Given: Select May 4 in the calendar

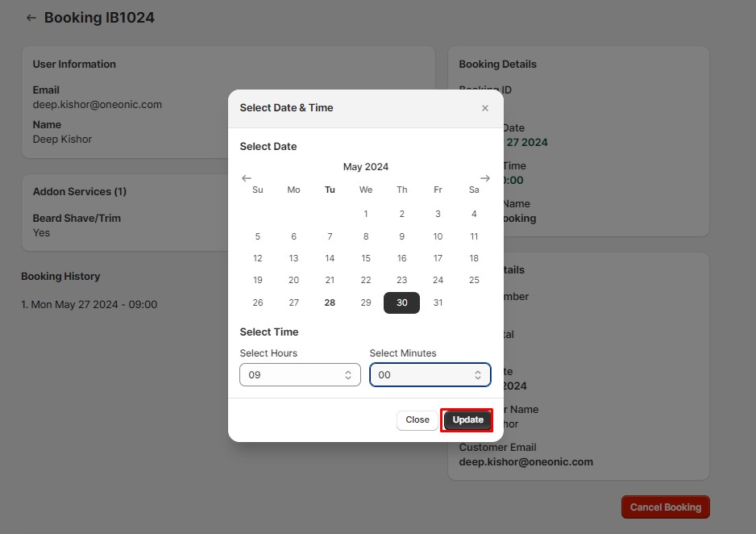Looking at the screenshot, I should pos(474,215).
